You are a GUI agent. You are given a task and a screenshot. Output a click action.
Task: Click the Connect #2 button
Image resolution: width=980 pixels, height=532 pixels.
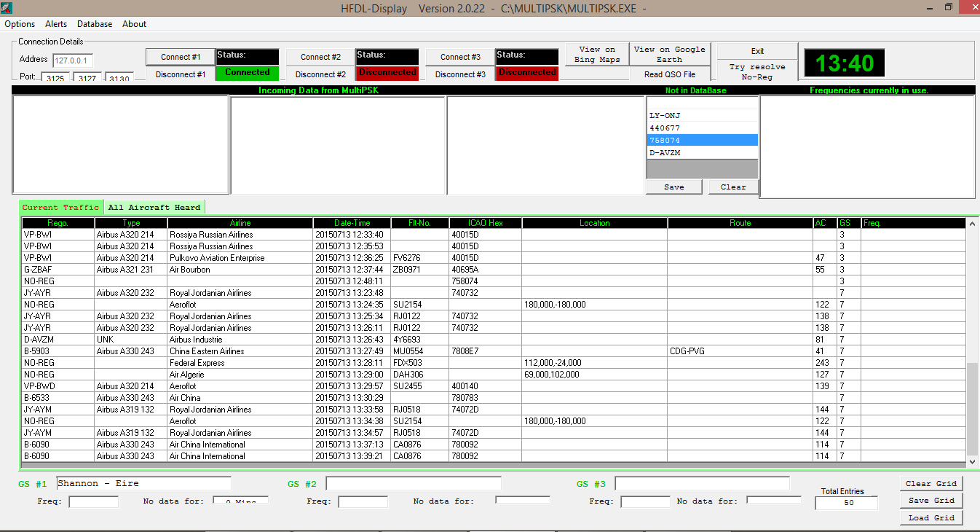(320, 56)
